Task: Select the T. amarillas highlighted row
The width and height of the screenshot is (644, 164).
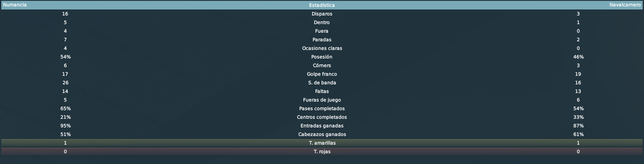Action: coord(322,143)
